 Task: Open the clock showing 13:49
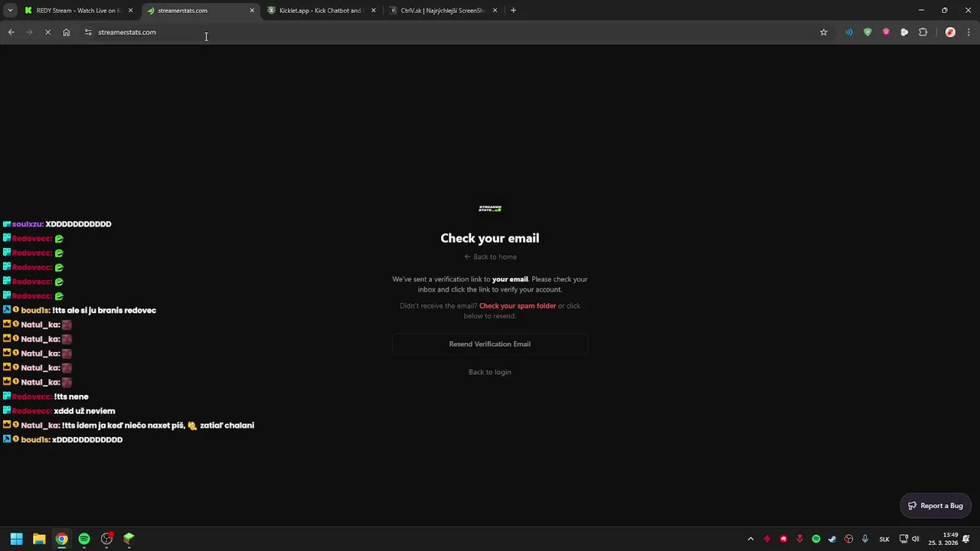pyautogui.click(x=943, y=539)
